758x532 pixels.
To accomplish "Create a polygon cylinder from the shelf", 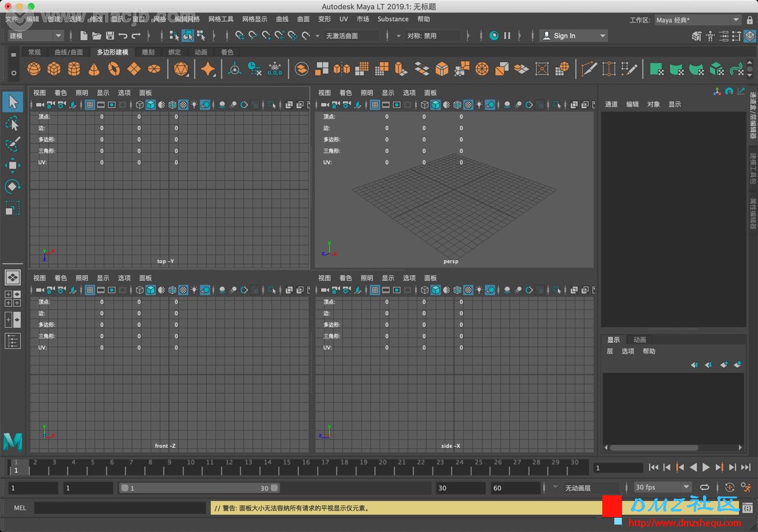I will 74,69.
